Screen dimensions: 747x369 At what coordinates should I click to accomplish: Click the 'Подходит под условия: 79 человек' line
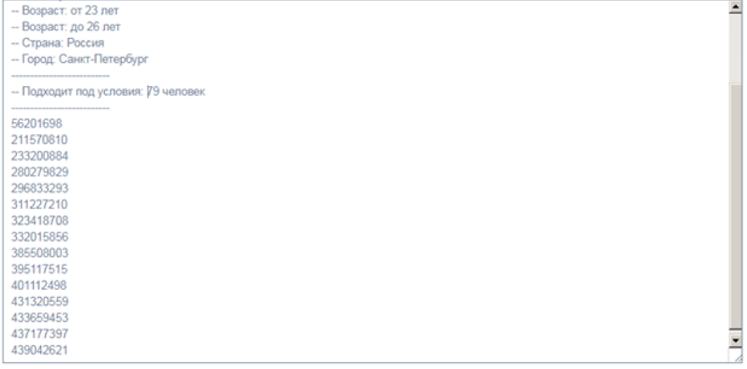coord(108,91)
